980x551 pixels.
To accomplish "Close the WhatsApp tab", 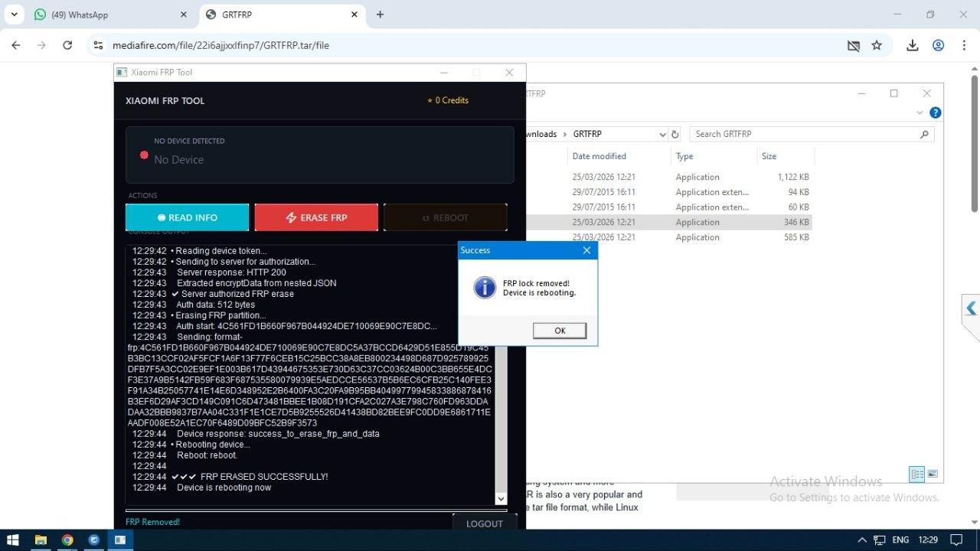I will click(x=184, y=15).
